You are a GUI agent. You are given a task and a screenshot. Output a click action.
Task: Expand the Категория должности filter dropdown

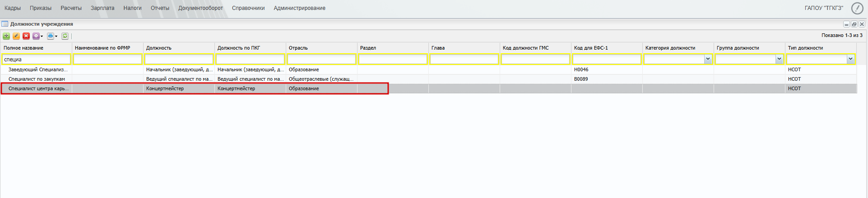pos(708,59)
